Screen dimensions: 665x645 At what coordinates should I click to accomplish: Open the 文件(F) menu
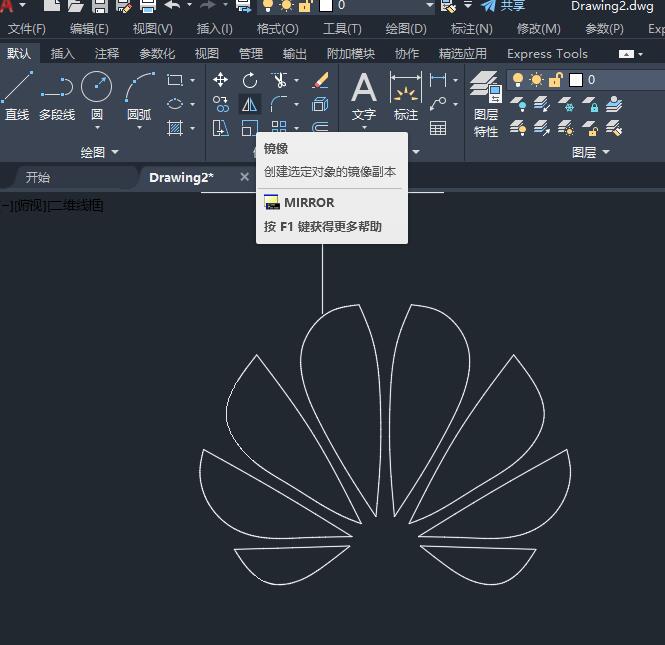coord(27,29)
